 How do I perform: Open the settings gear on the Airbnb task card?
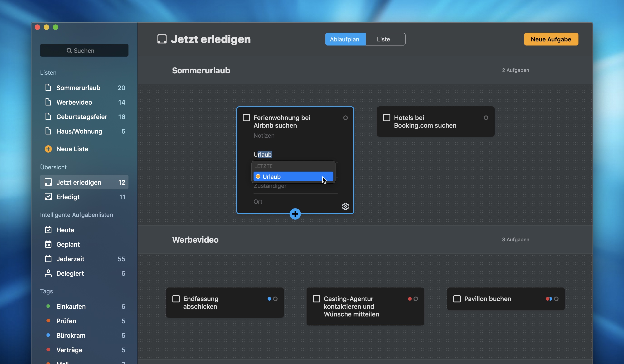[x=346, y=206]
